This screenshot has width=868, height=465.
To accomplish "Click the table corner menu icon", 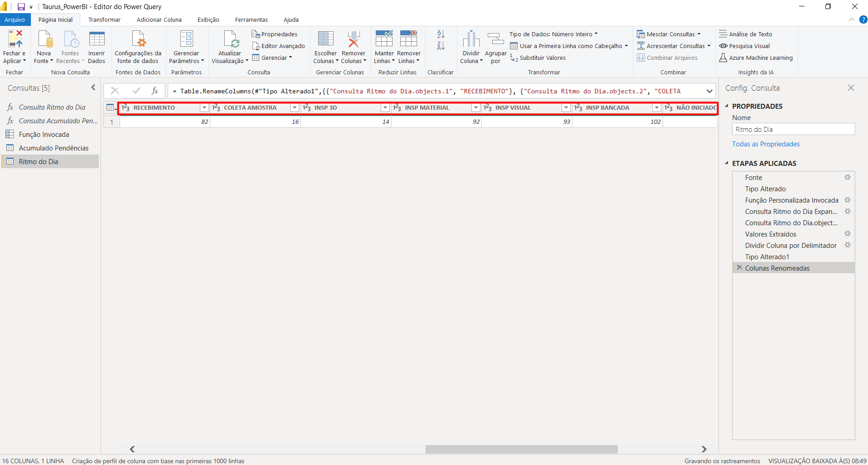I will coord(111,108).
